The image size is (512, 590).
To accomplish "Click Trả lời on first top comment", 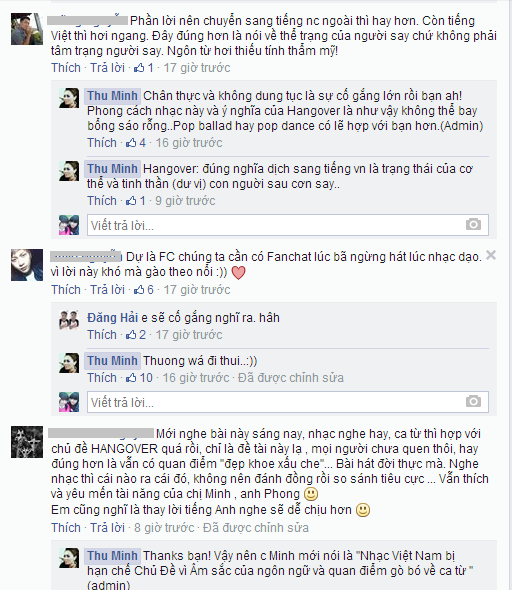I will (107, 68).
